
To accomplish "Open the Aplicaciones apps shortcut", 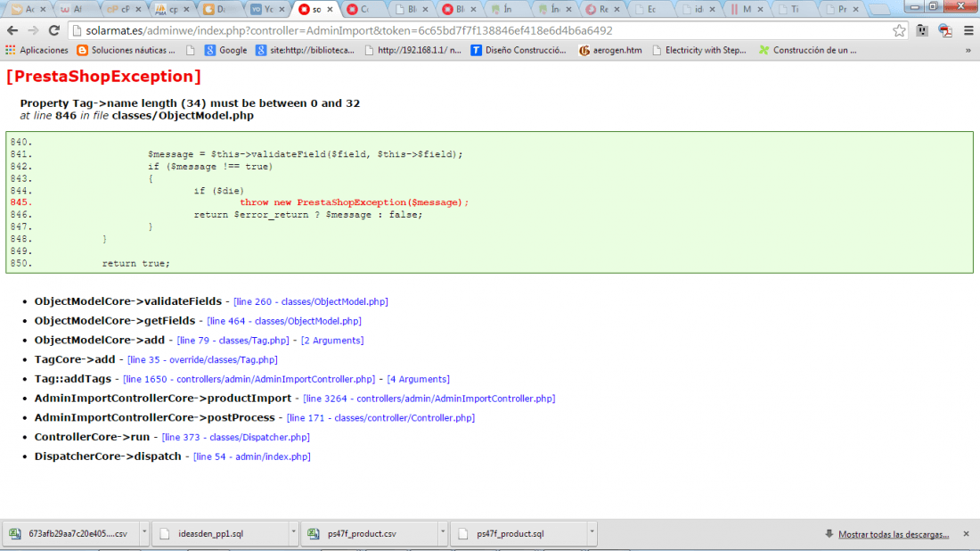I will click(x=37, y=50).
